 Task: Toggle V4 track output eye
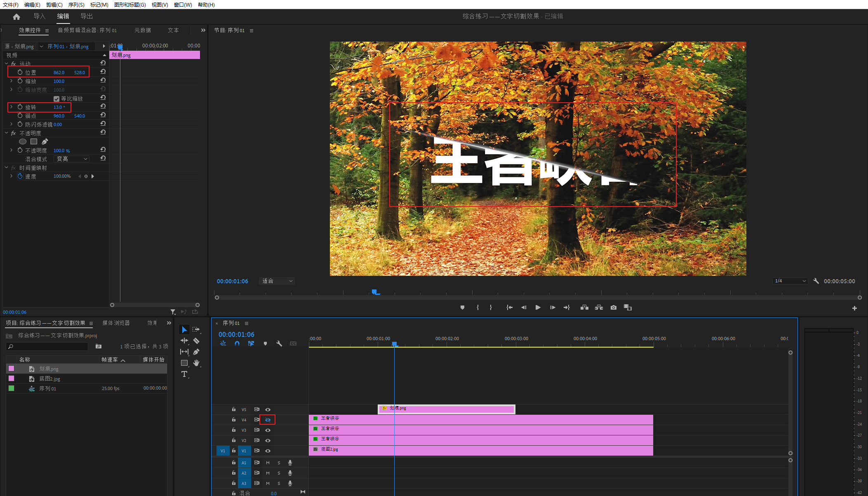click(x=268, y=420)
